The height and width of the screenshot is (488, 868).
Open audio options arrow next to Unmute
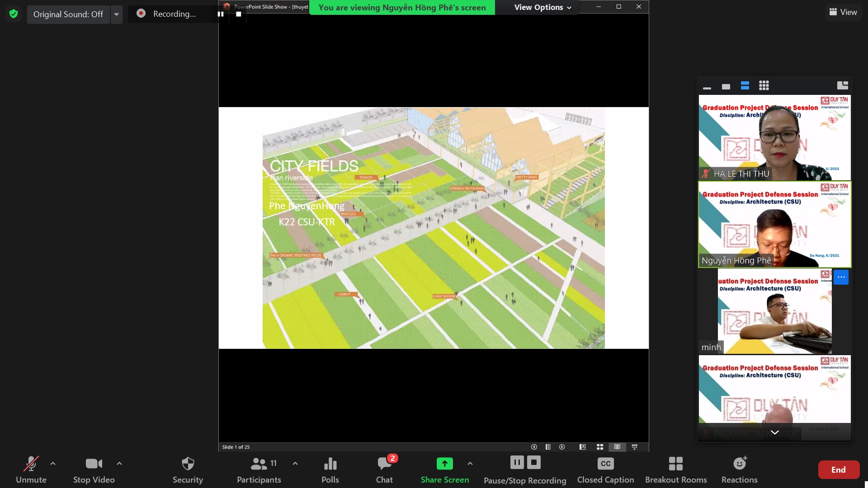pos(53,464)
